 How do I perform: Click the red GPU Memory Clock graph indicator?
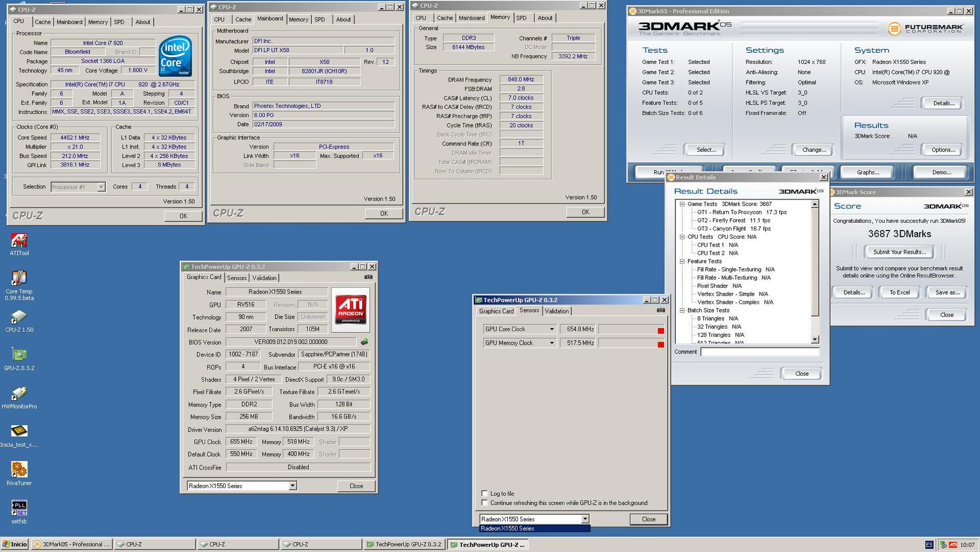(x=660, y=345)
